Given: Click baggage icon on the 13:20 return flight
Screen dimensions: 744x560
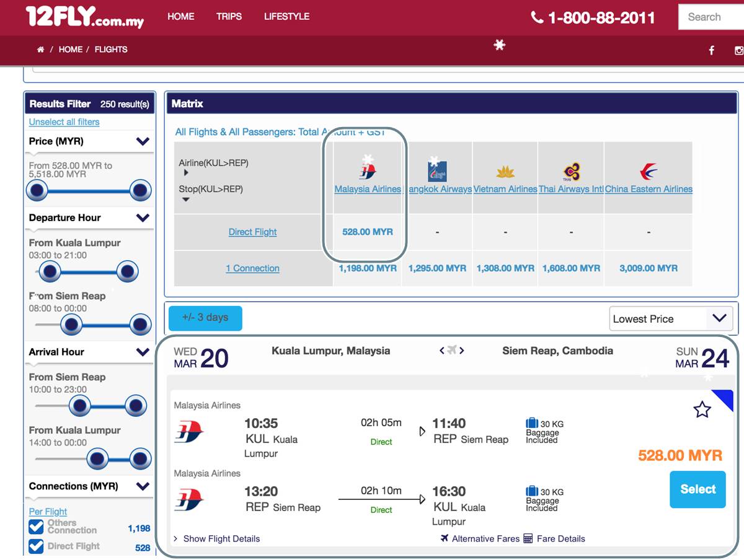Looking at the screenshot, I should (532, 492).
